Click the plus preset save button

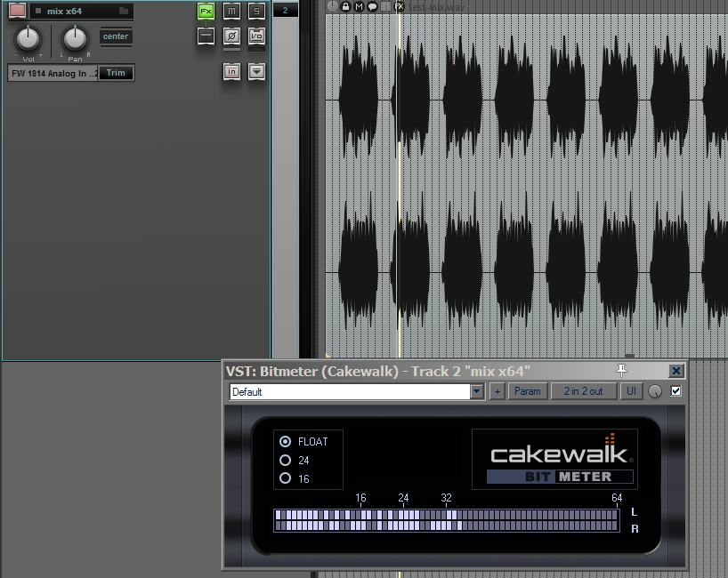(x=497, y=391)
